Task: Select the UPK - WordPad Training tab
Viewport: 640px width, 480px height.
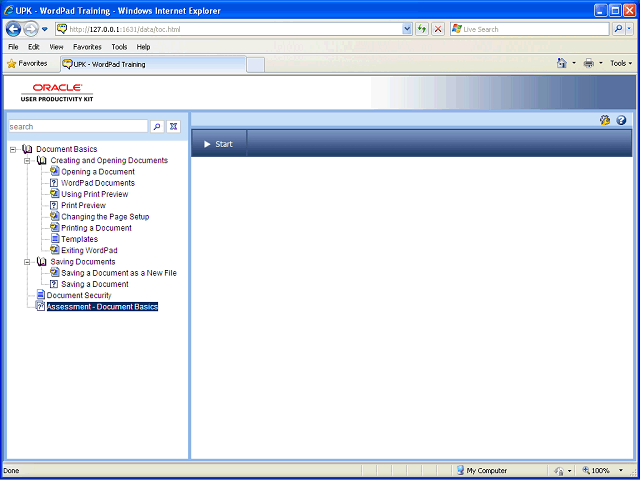Action: [x=153, y=64]
